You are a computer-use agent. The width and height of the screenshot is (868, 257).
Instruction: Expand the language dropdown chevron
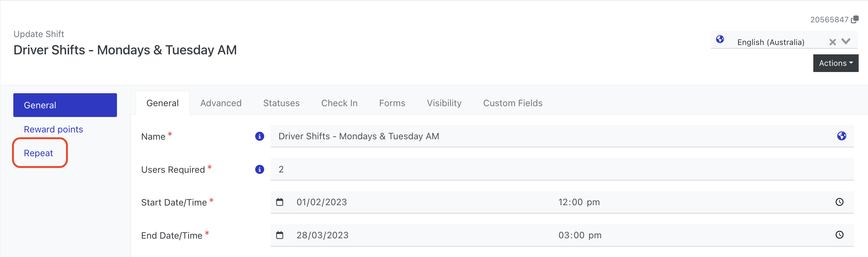[x=846, y=41]
